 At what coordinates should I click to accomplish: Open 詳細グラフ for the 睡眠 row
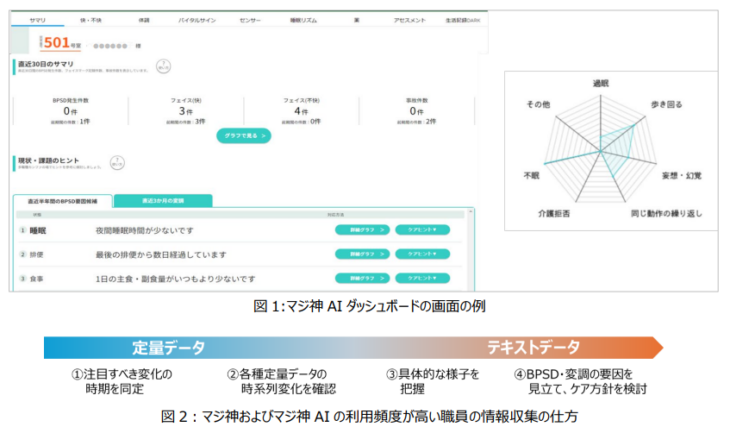tap(362, 230)
